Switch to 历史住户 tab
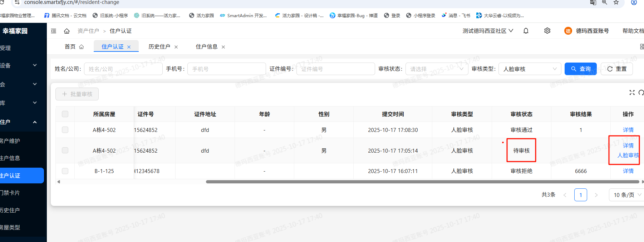 tap(159, 47)
